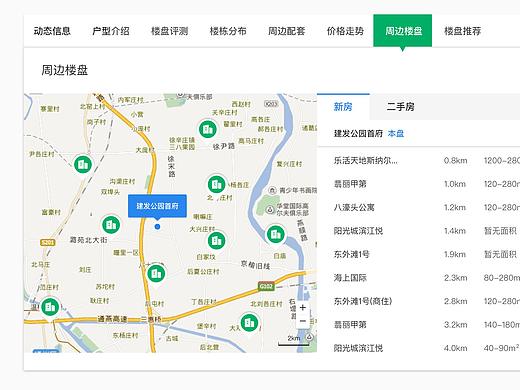The image size is (520, 390).
Task: Click the 40~90m² area value
Action: tap(501, 348)
